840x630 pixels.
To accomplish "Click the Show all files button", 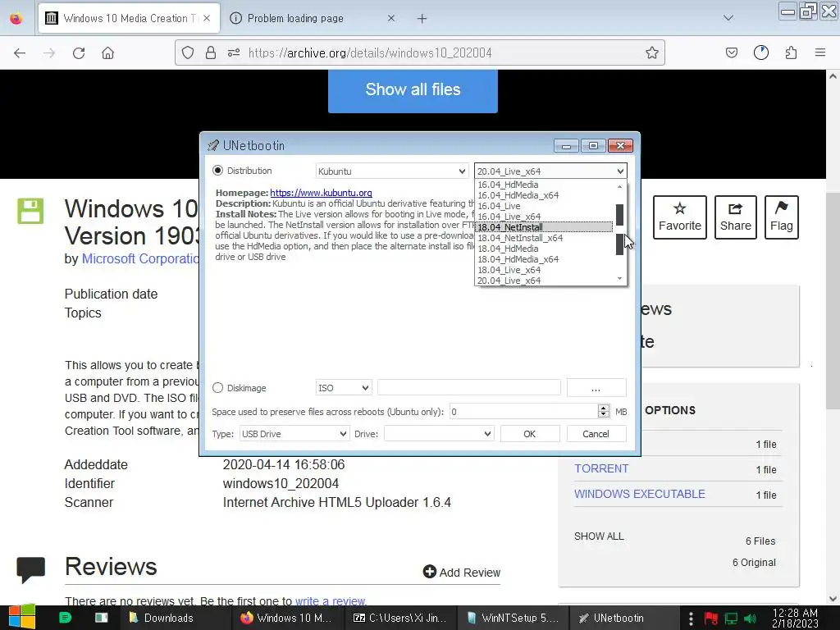I will [413, 89].
